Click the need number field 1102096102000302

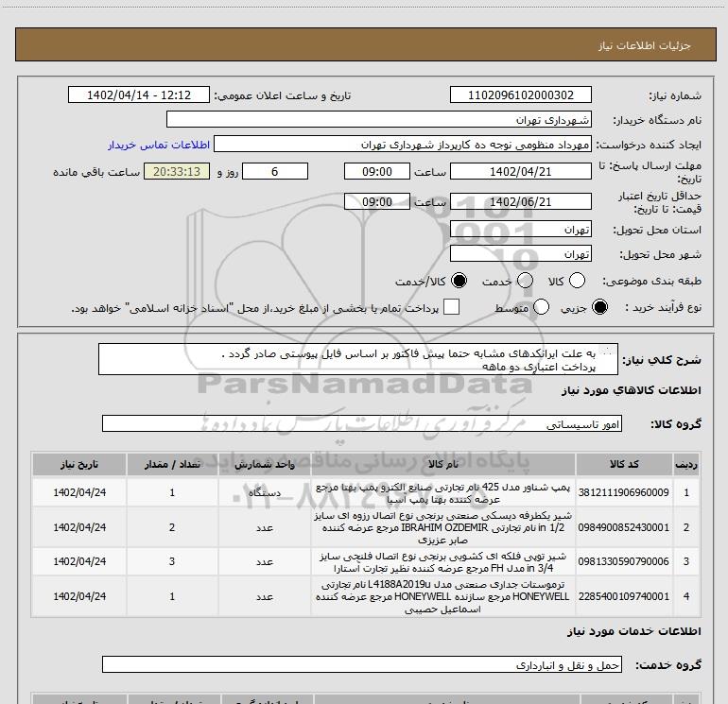click(520, 94)
